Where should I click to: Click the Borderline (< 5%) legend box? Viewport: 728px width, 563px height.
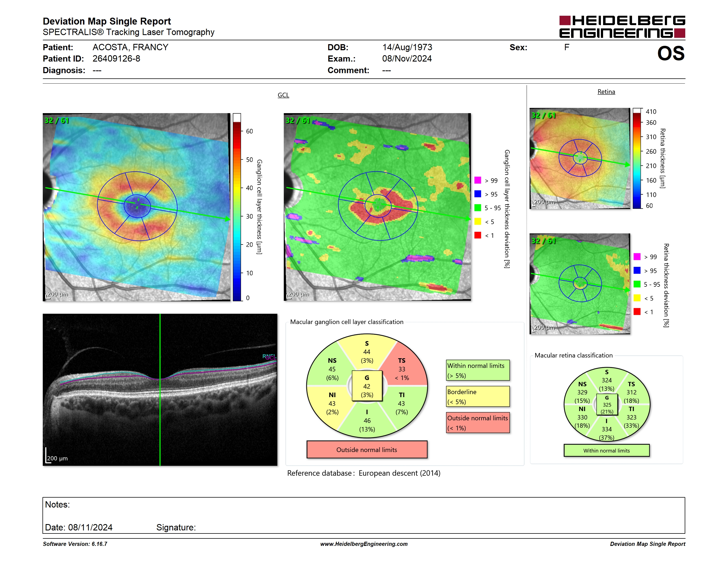(478, 397)
